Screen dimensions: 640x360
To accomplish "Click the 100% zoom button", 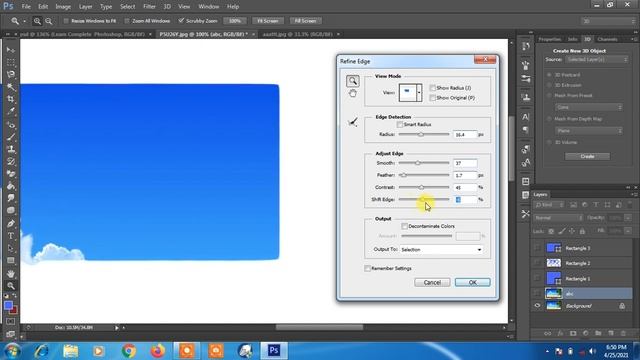I will pyautogui.click(x=235, y=21).
